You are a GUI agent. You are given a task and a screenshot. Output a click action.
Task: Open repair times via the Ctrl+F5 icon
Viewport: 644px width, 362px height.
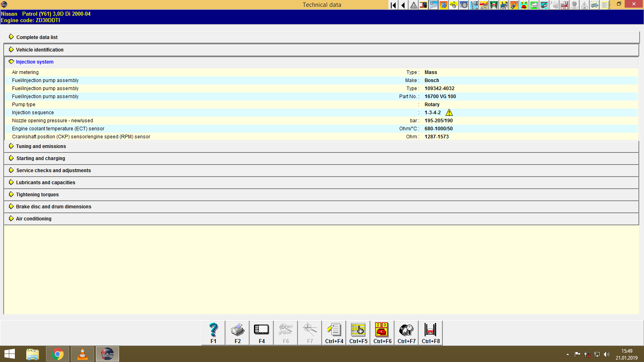(x=358, y=330)
